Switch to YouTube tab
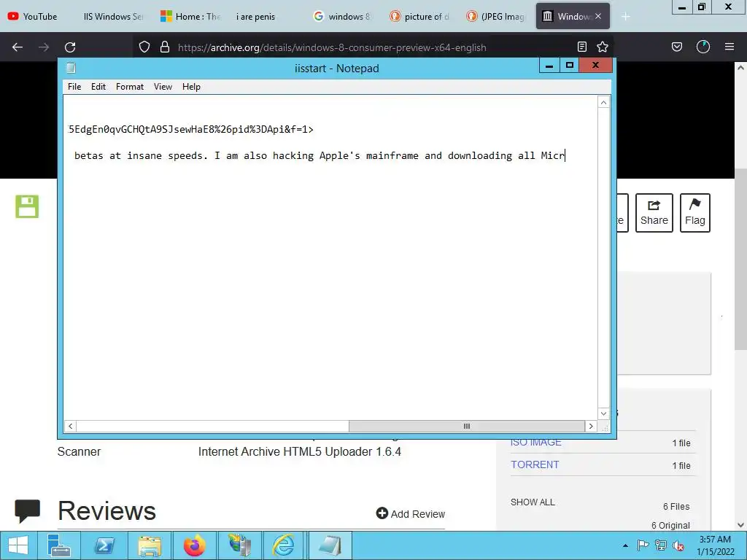Viewport: 747px width, 560px height. point(34,16)
